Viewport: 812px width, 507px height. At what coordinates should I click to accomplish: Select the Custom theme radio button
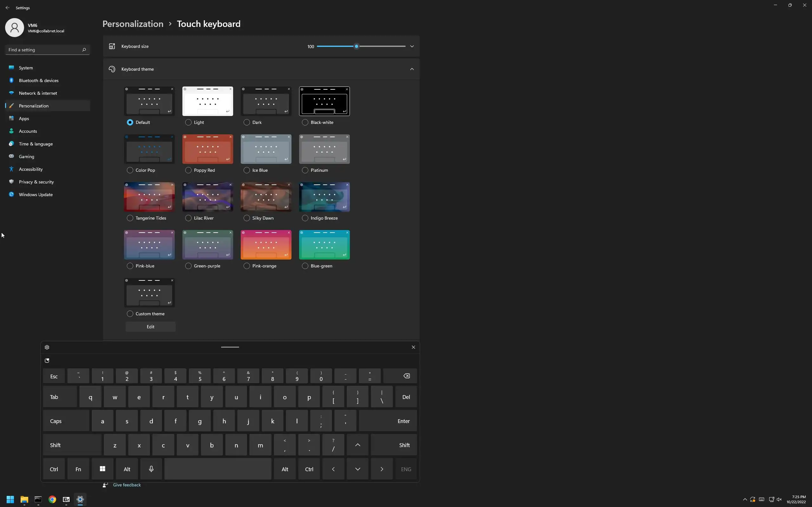[x=130, y=313]
